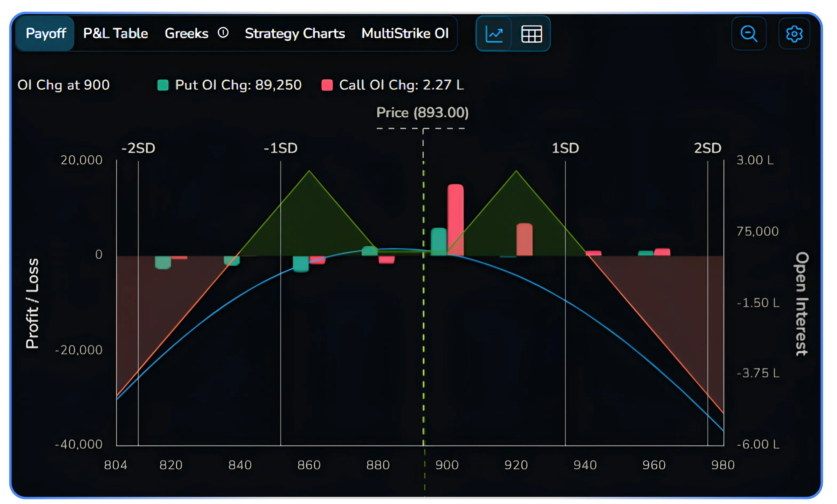Click the 'Profit / Loss' axis title
Screen dimensions: 837x504
tap(32, 303)
